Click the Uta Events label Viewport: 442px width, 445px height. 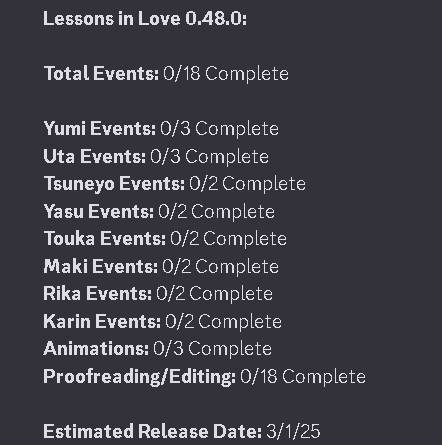point(94,156)
